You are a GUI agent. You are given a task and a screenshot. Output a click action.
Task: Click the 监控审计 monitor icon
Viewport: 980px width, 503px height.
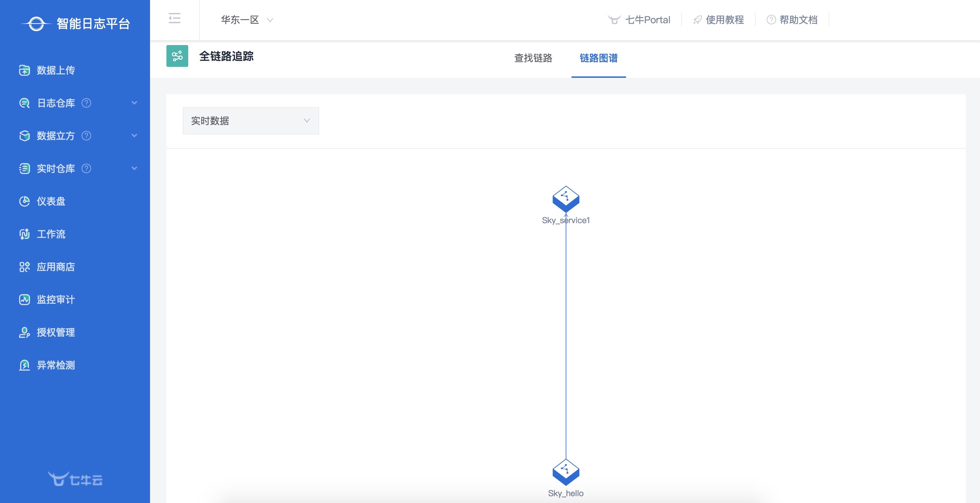24,299
